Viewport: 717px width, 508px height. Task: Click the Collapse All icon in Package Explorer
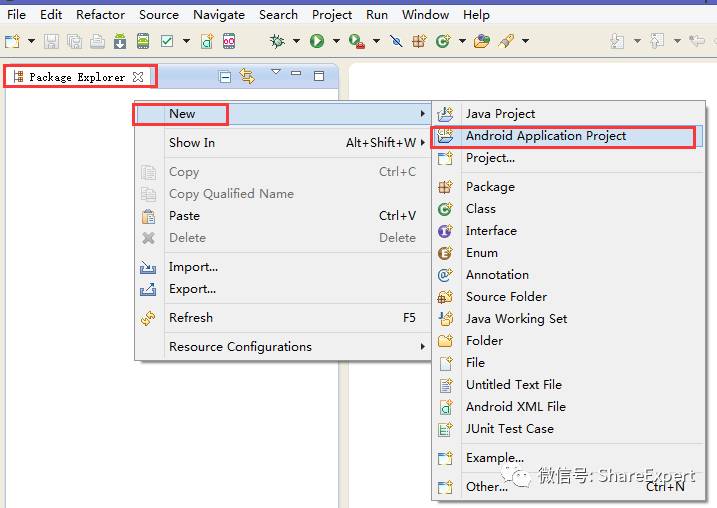[225, 76]
